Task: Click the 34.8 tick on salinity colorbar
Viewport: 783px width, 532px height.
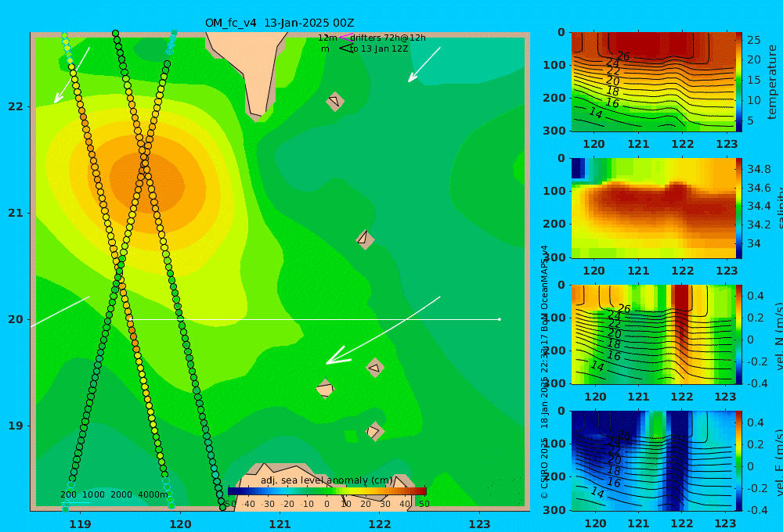Action: [x=759, y=169]
